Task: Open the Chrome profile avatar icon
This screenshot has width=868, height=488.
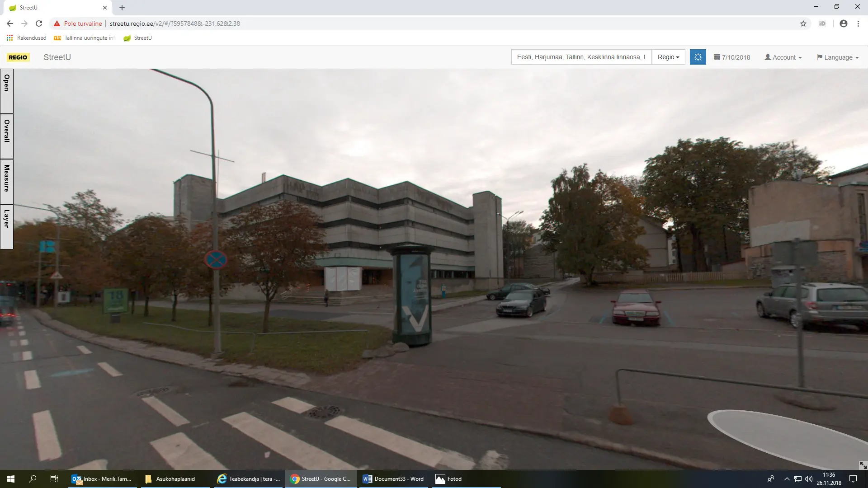Action: (843, 23)
